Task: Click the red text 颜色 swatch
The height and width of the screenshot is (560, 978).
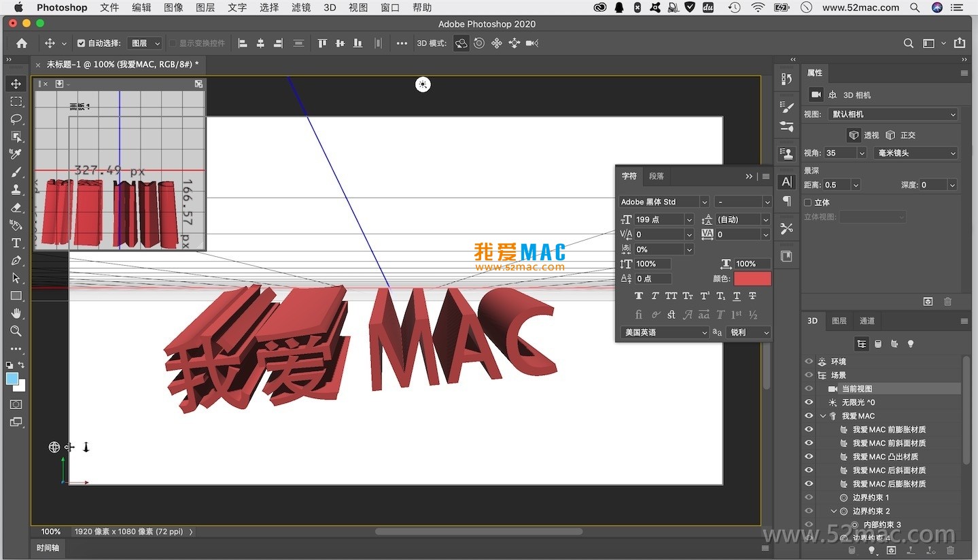Action: (752, 279)
